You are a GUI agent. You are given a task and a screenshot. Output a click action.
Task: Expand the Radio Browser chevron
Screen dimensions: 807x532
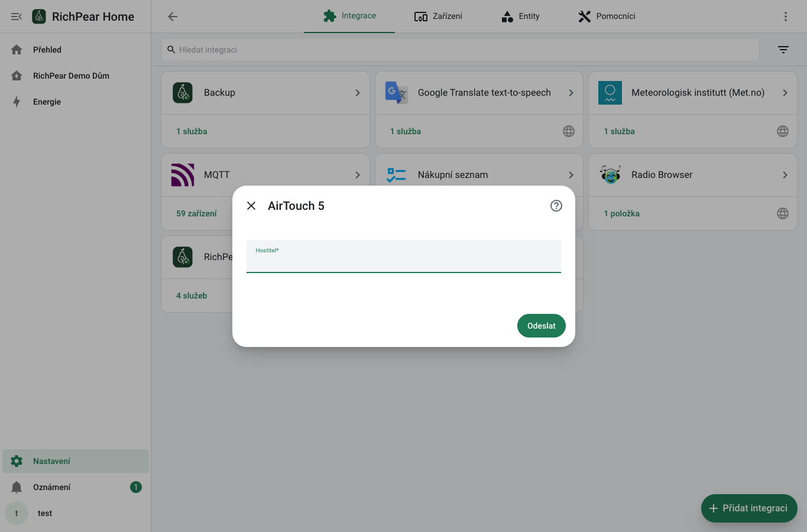(x=785, y=175)
